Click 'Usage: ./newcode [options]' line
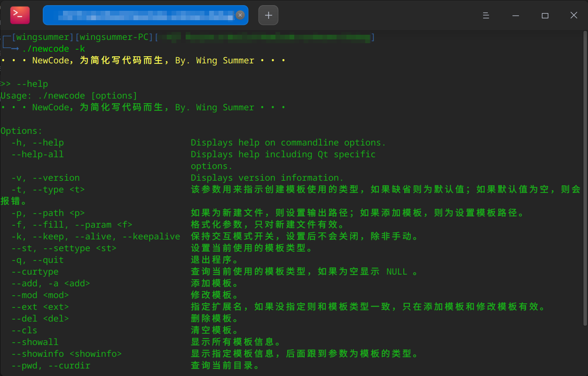The height and width of the screenshot is (376, 588). coord(69,96)
